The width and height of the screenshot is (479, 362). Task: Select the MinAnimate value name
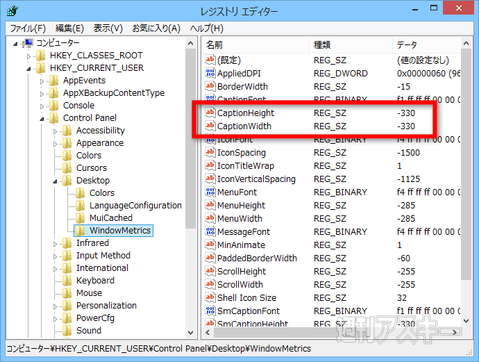241,245
